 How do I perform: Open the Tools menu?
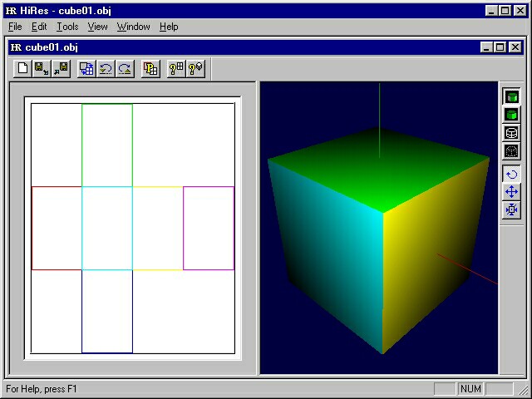(x=67, y=27)
